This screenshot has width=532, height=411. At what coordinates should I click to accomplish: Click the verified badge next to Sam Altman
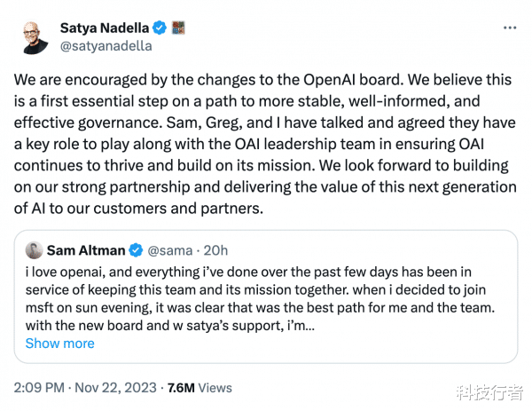click(x=137, y=249)
